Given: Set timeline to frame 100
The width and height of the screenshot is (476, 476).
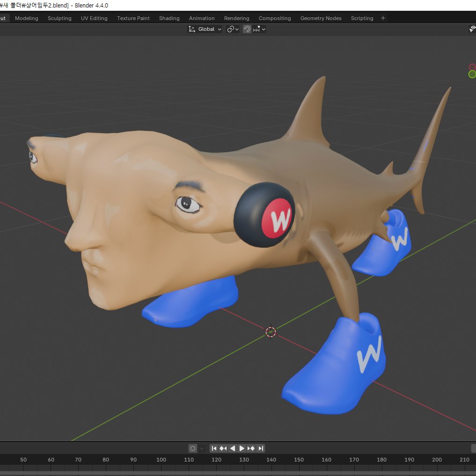Looking at the screenshot, I should click(161, 460).
